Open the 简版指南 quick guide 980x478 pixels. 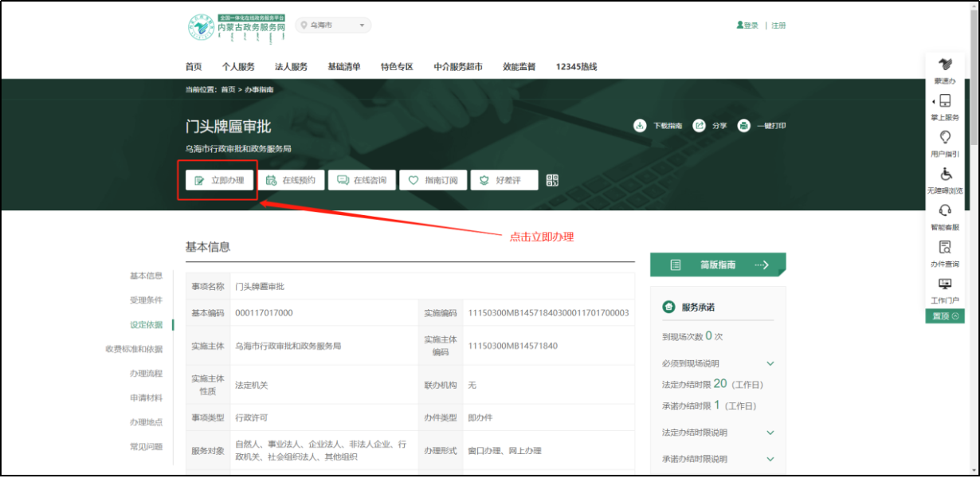(x=716, y=264)
